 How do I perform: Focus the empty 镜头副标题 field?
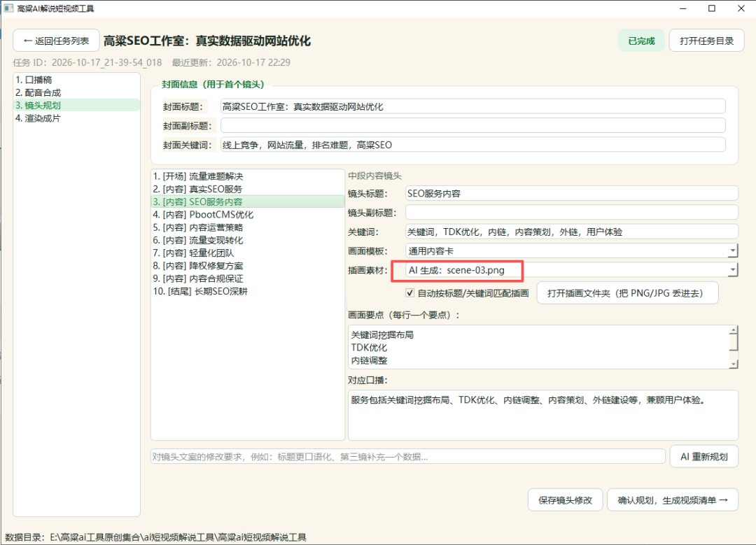pos(572,213)
